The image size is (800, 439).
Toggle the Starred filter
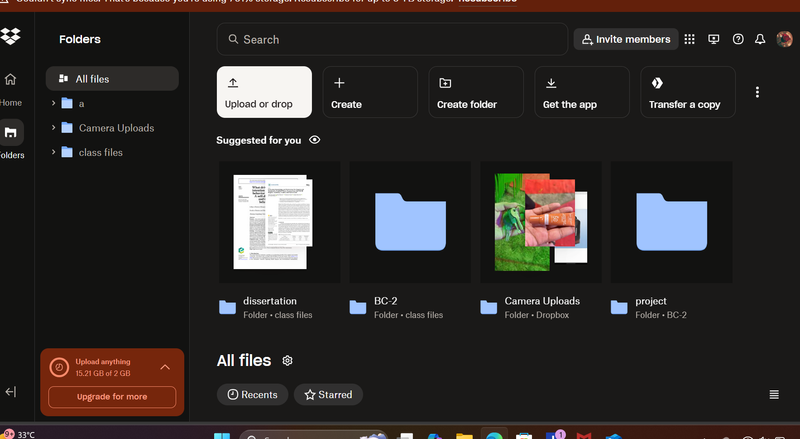pos(328,395)
